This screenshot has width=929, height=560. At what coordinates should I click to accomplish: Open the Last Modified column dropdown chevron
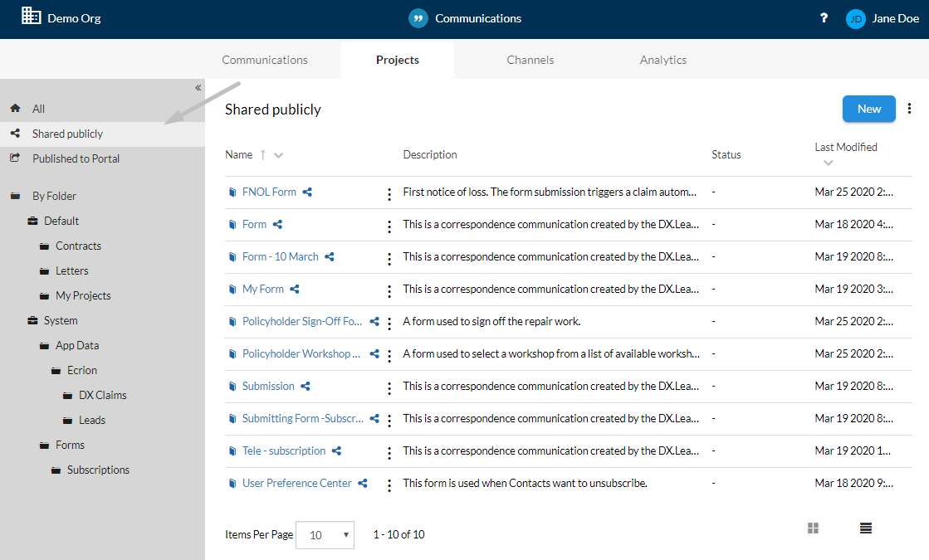pos(829,163)
